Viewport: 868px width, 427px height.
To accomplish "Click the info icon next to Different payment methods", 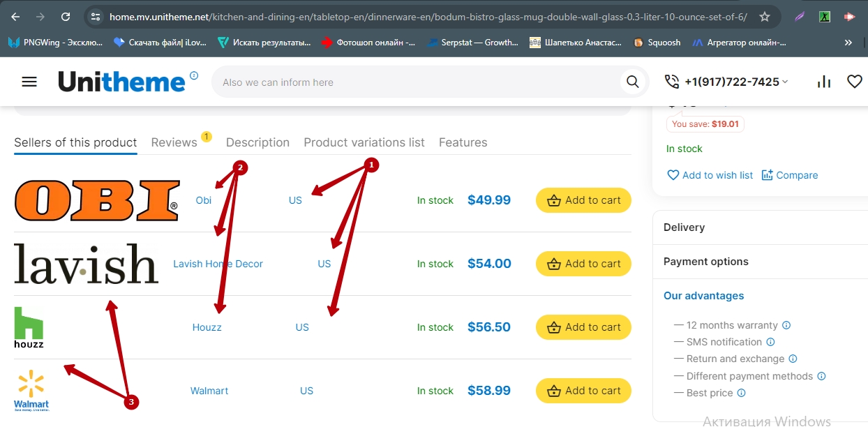I will coord(822,376).
